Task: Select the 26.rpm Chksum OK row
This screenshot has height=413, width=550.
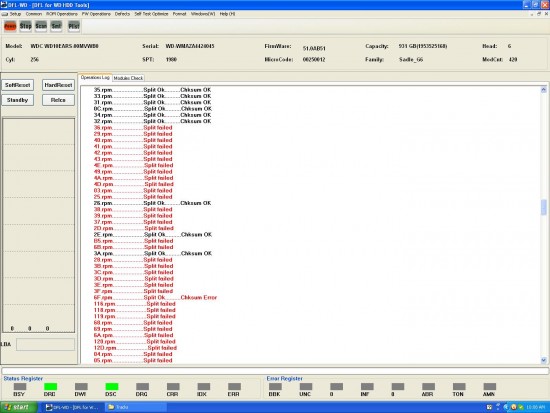Action: click(x=152, y=203)
